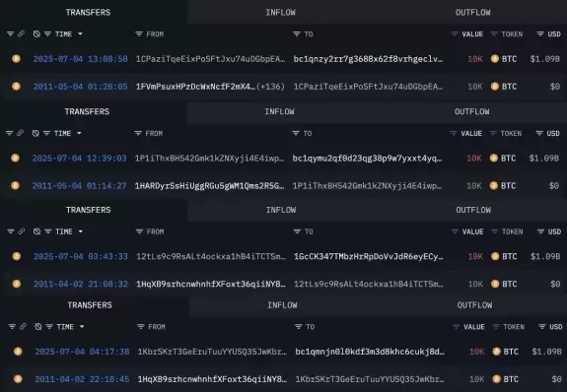Open the TIME sort arrow above 12:39:03
This screenshot has height=392, width=567.
[79, 133]
